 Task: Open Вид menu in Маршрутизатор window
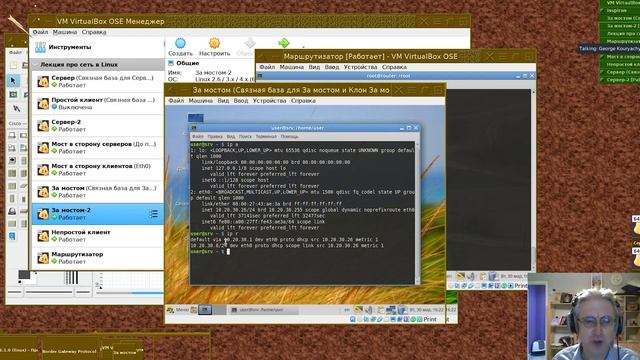pos(314,67)
